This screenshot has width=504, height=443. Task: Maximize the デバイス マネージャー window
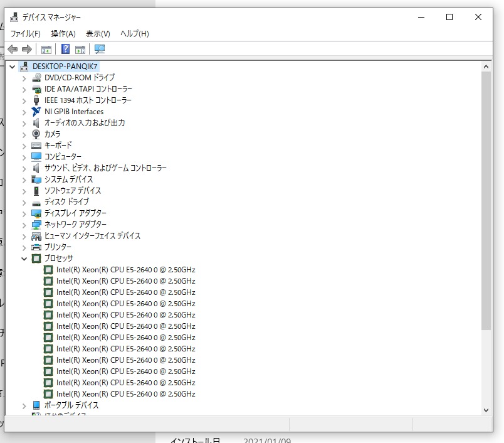449,17
